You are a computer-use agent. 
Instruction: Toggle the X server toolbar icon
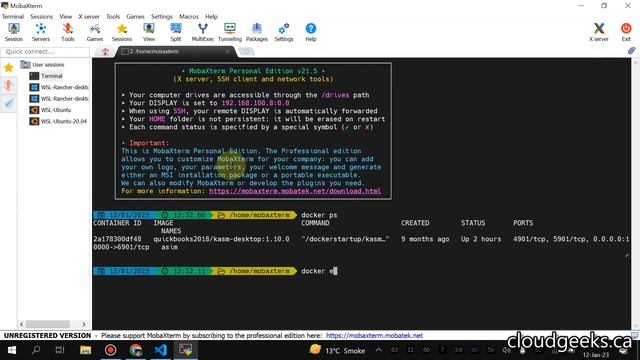click(599, 32)
